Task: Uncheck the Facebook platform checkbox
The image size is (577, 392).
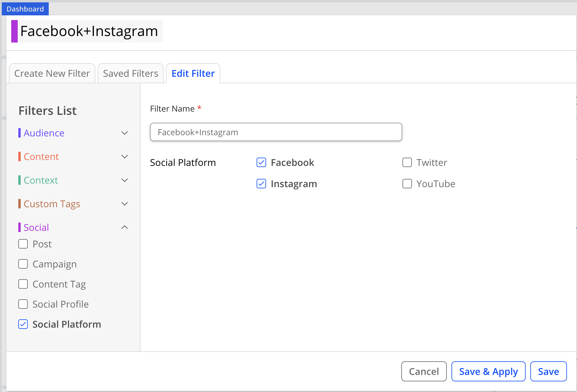Action: point(261,163)
